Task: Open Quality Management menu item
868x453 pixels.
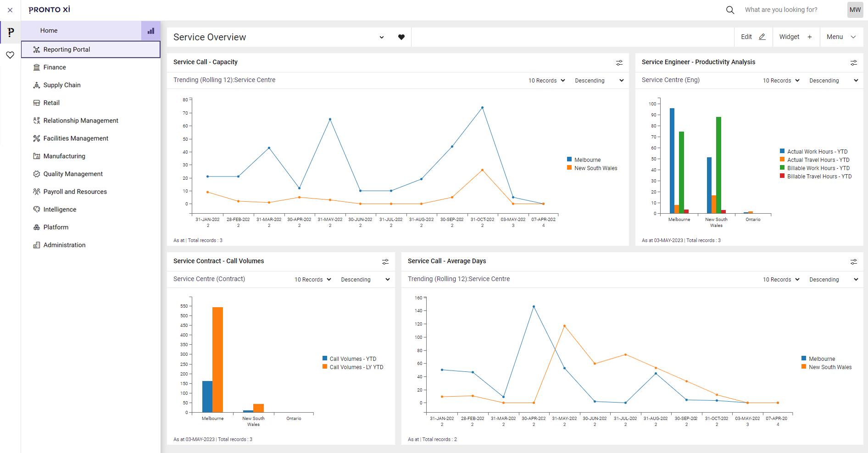Action: pos(91,174)
